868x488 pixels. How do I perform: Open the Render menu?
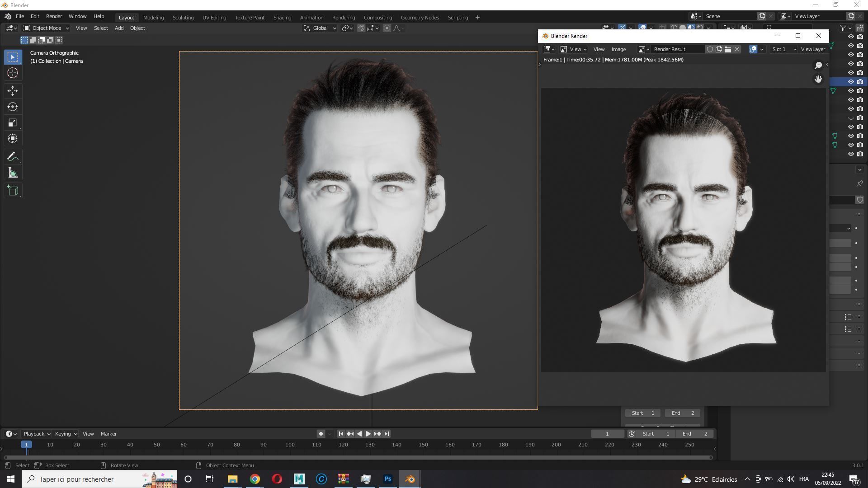[54, 16]
